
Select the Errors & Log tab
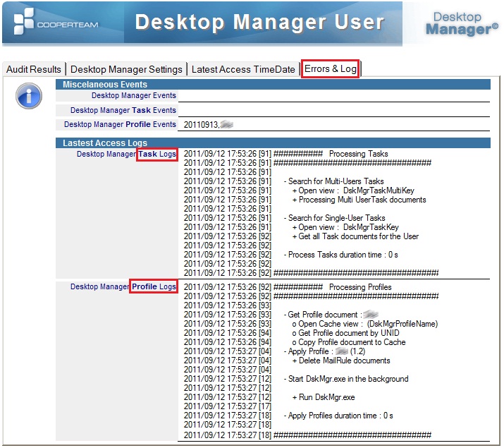331,68
